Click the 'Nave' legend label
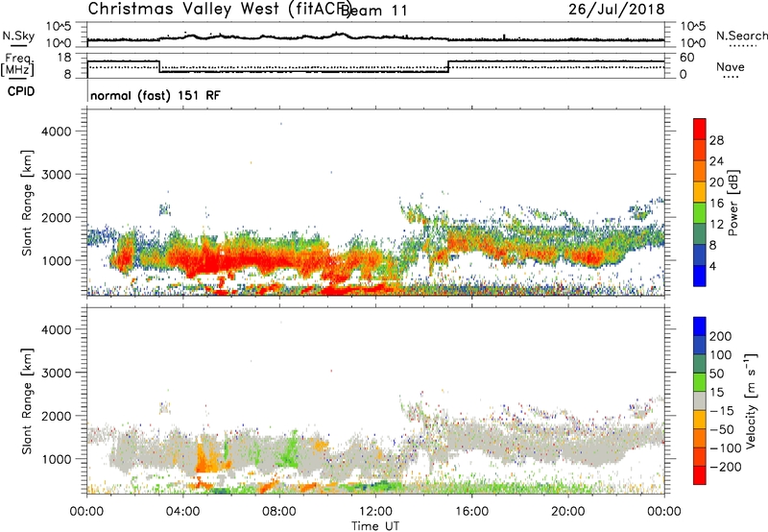768x532 pixels. click(731, 66)
